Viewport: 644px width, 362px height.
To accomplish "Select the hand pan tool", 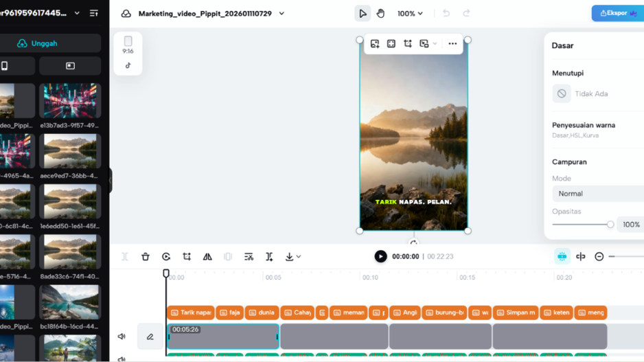I will (x=380, y=13).
